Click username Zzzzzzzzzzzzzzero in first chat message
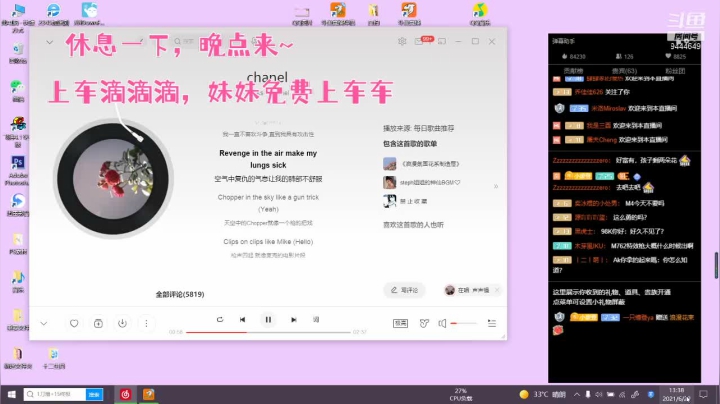The image size is (720, 404). click(x=581, y=160)
